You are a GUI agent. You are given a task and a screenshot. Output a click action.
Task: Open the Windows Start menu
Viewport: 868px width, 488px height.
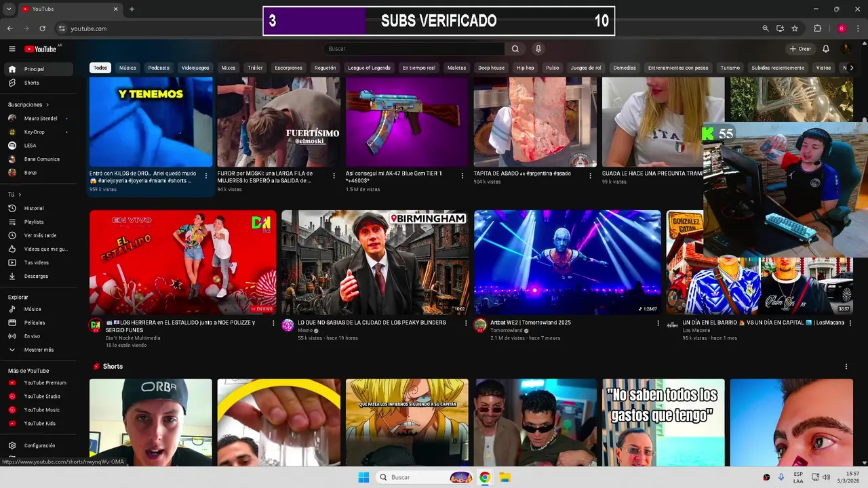pos(363,477)
